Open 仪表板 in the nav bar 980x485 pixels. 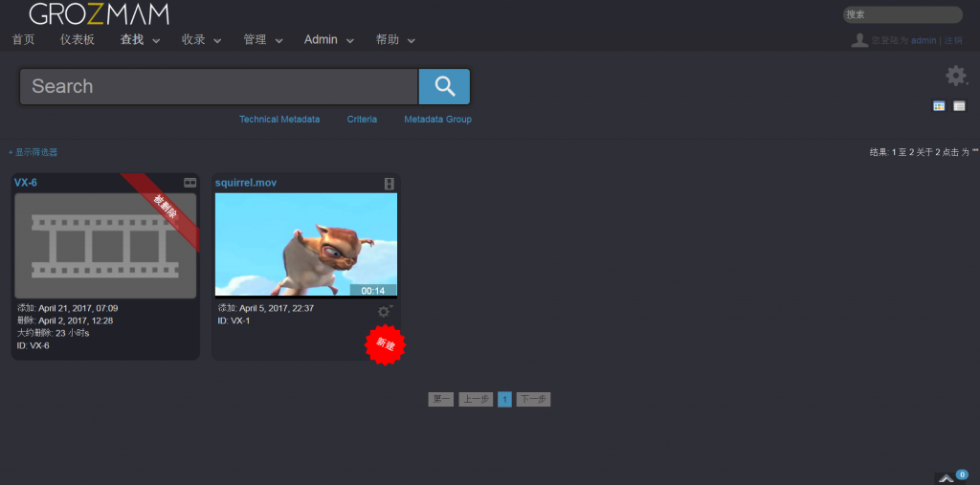click(78, 40)
